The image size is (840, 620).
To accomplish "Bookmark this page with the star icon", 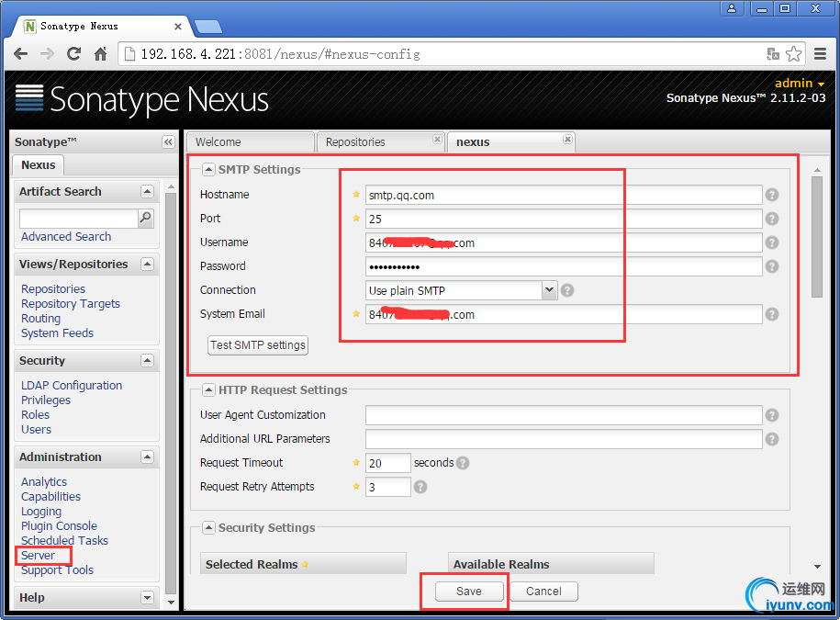I will tap(793, 53).
